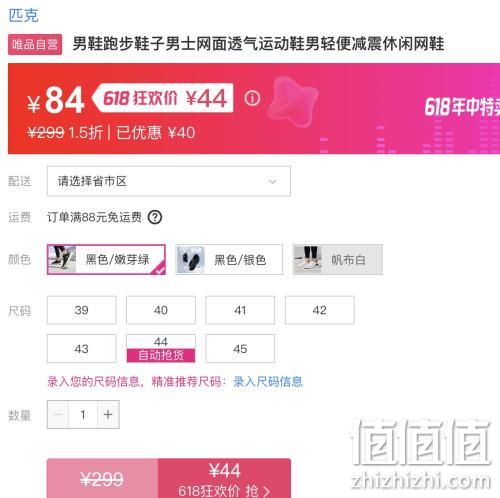Increase quantity with plus icon
500x498 pixels.
coord(108,415)
